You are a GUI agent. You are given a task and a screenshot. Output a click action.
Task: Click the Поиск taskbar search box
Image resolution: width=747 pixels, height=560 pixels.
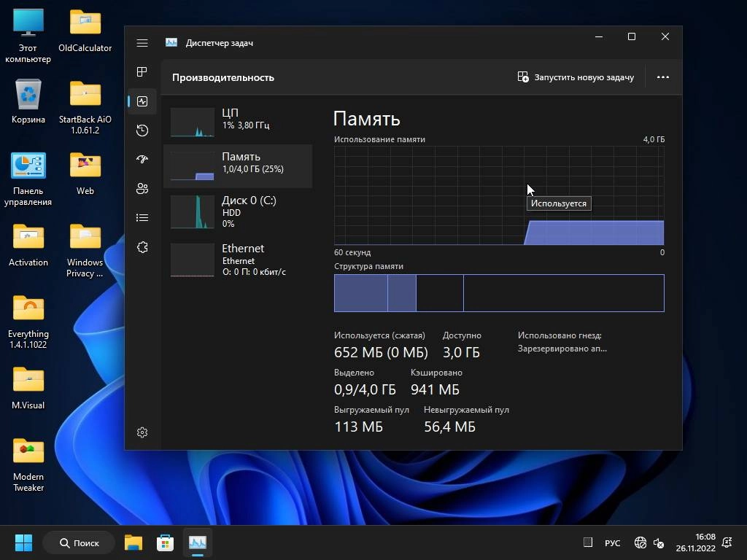79,542
